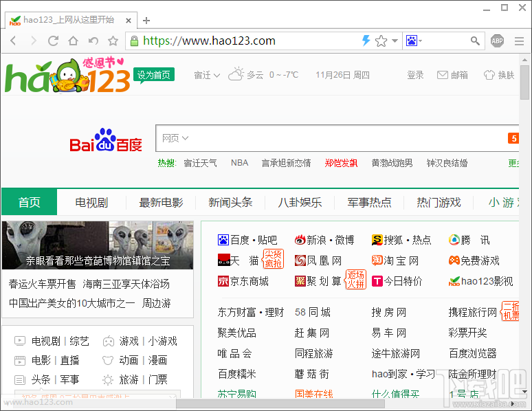Screen dimensions: 532x411
Task: Open 春运火车票开售 headline
Action: [x=42, y=284]
